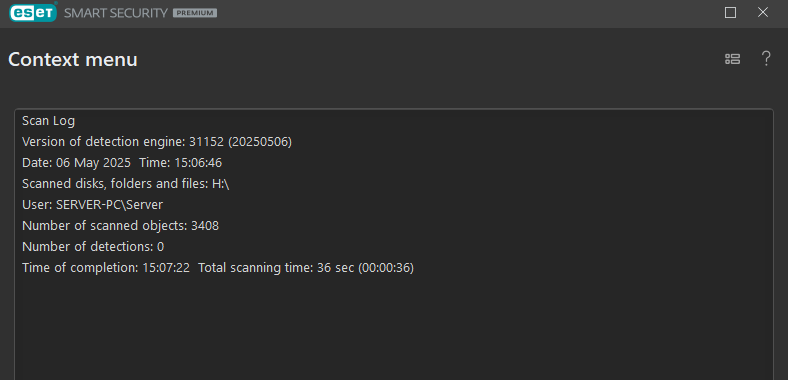Click the Context menu page heading
The image size is (788, 380).
pos(73,59)
